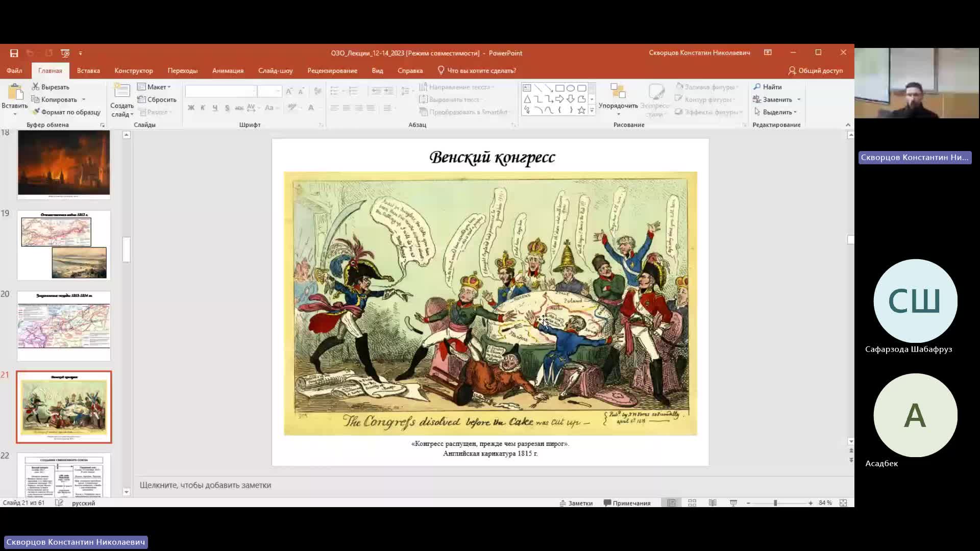The image size is (980, 551).
Task: Open the Примечания comments pane
Action: 627,503
